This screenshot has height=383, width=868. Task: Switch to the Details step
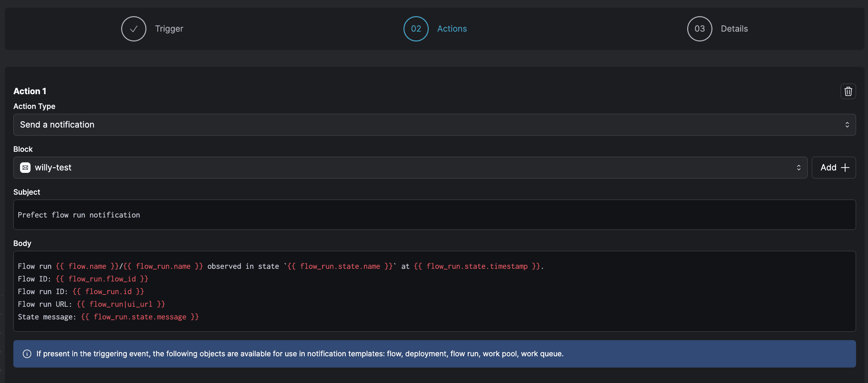click(734, 29)
